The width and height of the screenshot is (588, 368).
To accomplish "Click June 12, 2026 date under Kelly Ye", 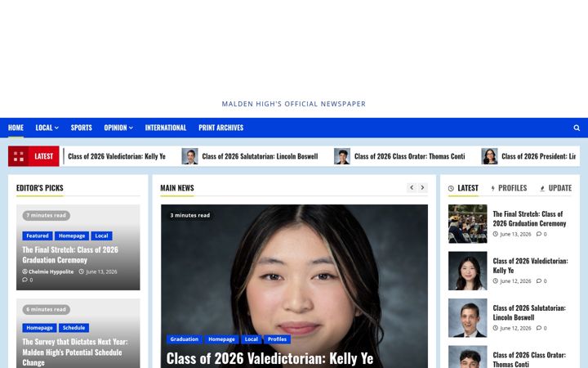I will coord(515,280).
